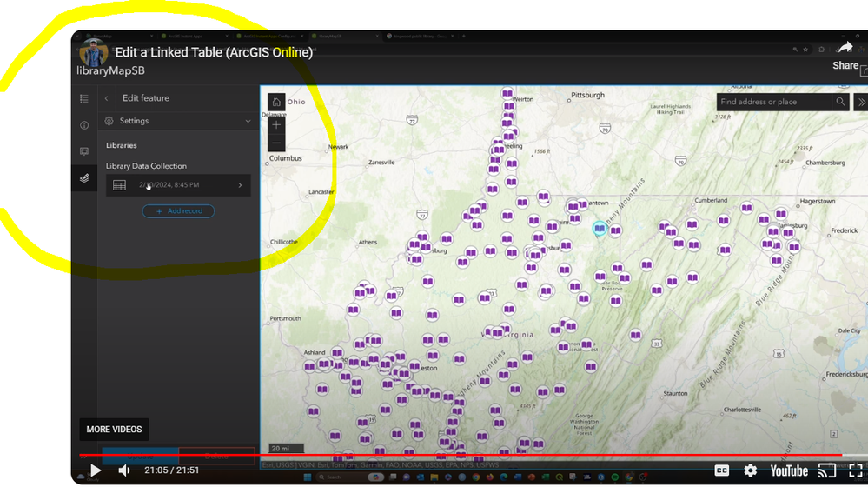Screen dimensions: 868x487
Task: Open Spotify from the taskbar
Action: pos(615,477)
